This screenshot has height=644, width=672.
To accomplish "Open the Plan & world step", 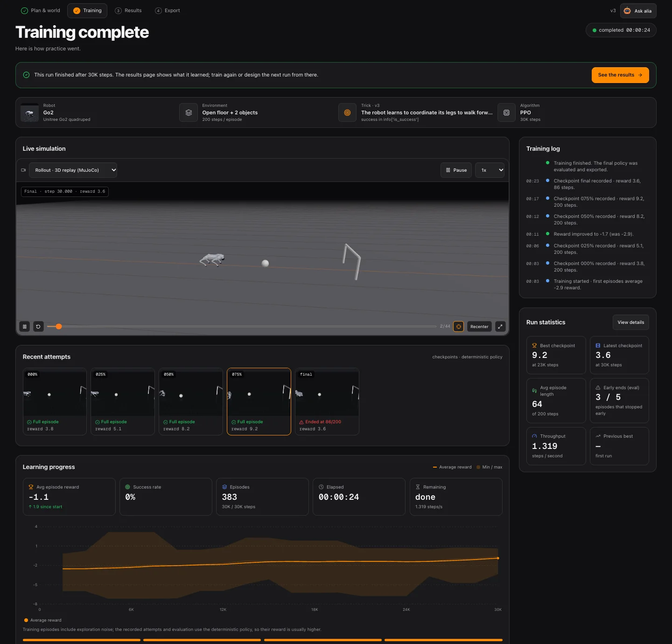I will coord(41,10).
